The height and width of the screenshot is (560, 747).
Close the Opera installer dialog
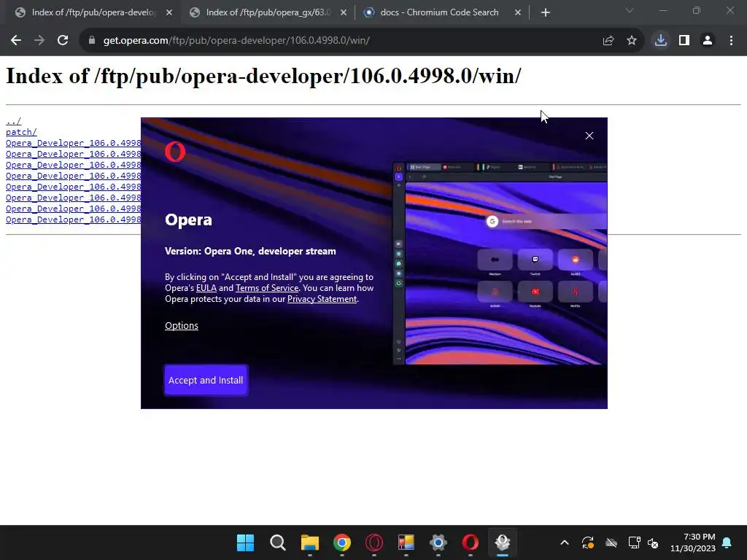click(x=589, y=136)
